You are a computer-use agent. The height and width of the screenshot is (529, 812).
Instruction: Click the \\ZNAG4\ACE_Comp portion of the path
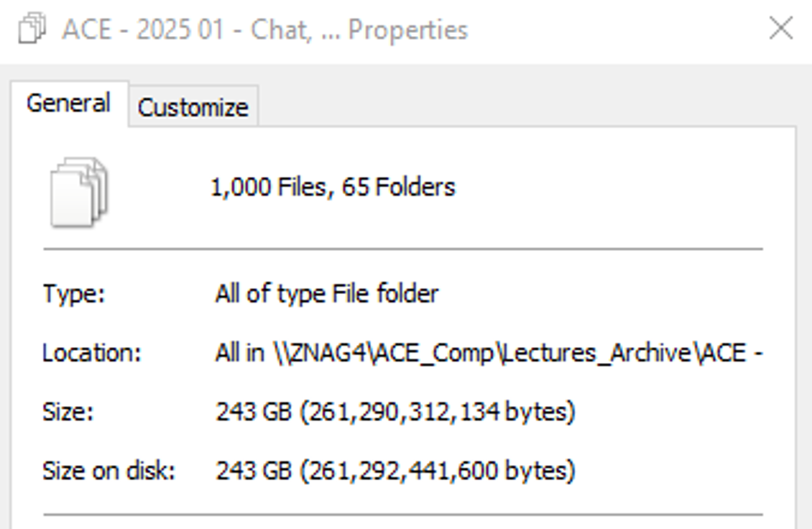click(384, 354)
